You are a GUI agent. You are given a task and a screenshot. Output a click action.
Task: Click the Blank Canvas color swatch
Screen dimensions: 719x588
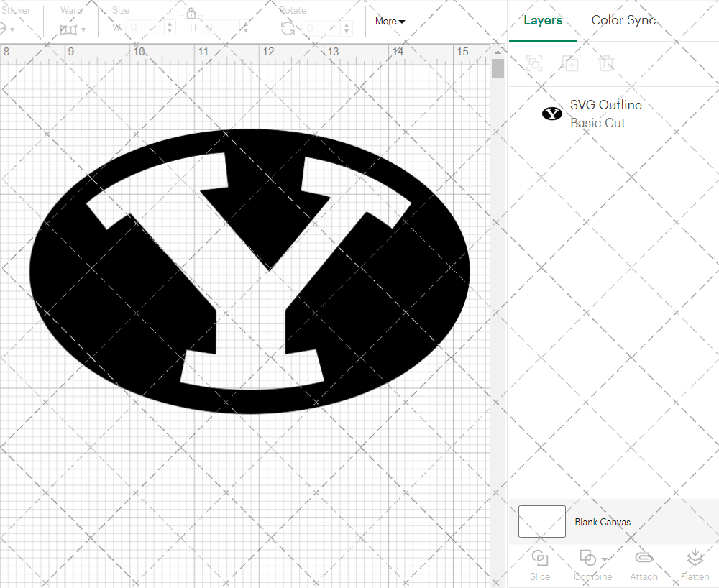pyautogui.click(x=541, y=522)
